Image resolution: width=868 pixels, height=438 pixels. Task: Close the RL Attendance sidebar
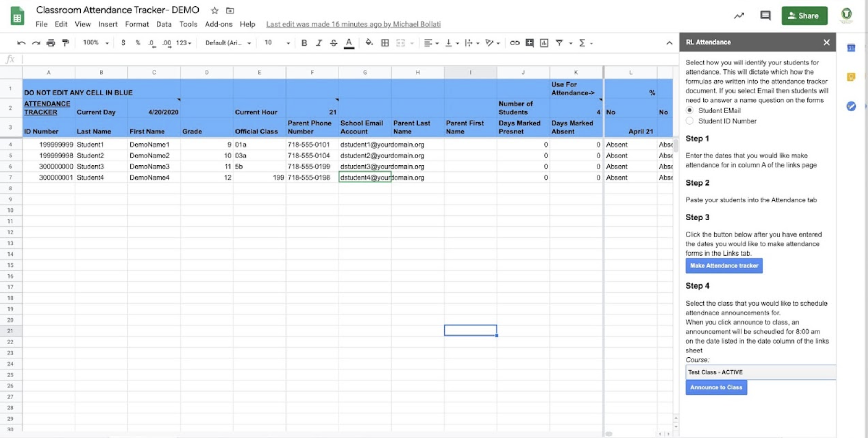[x=826, y=42]
